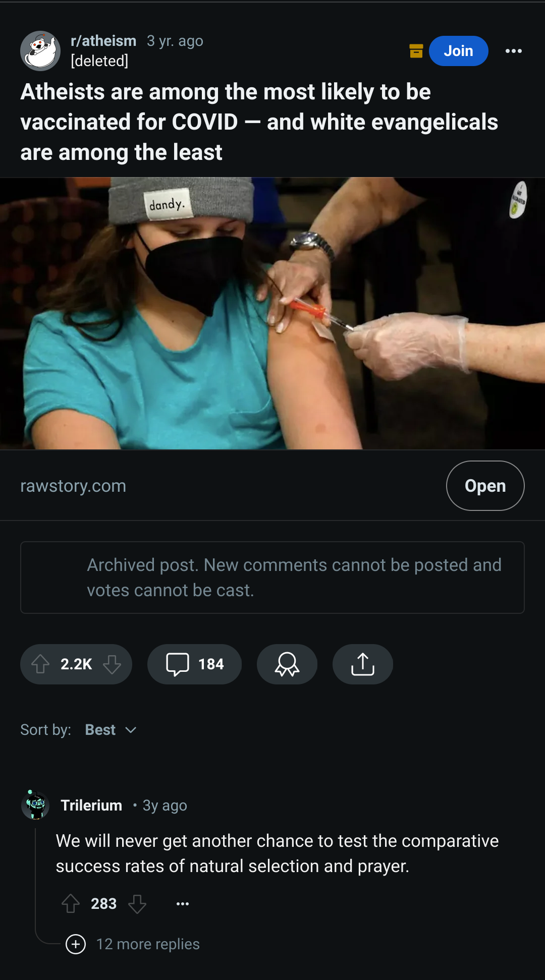The image size is (545, 980).
Task: Open the r/atheism subreddit link
Action: pyautogui.click(x=103, y=41)
